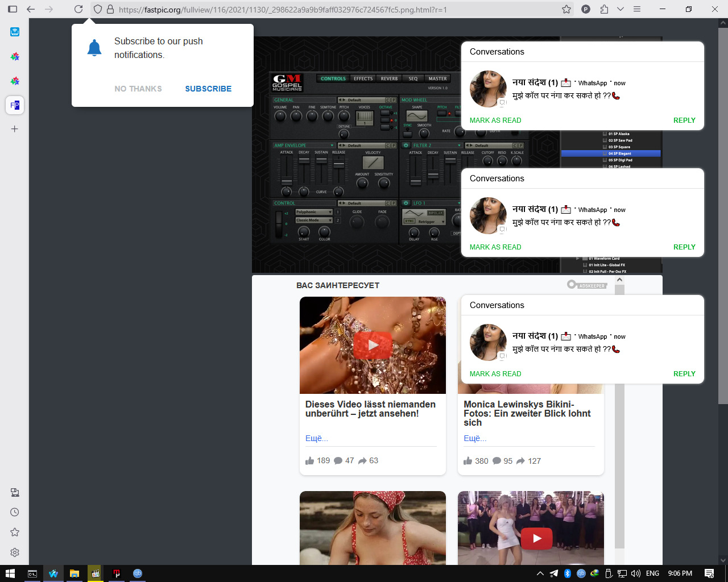Click the site security padlock icon
Image resolution: width=728 pixels, height=582 pixels.
point(110,9)
